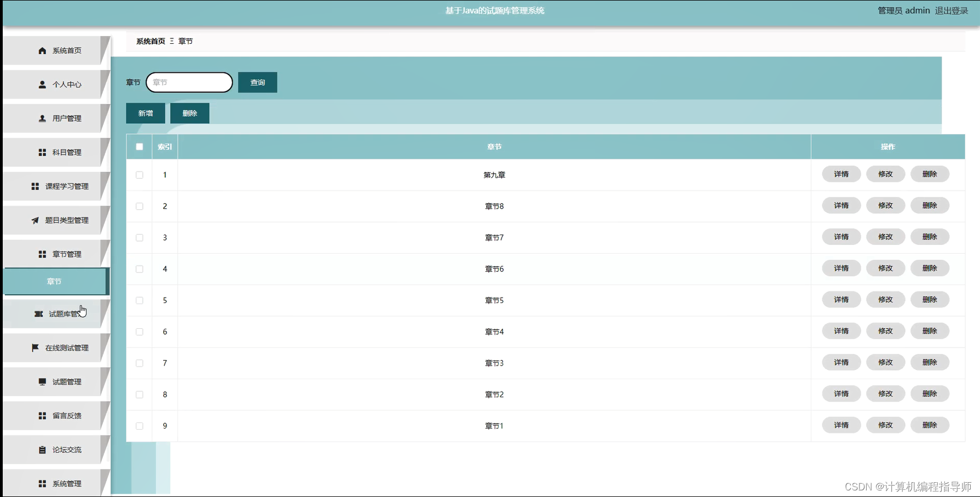This screenshot has height=497, width=980.
Task: Check the box for row 章节3
Action: 140,363
